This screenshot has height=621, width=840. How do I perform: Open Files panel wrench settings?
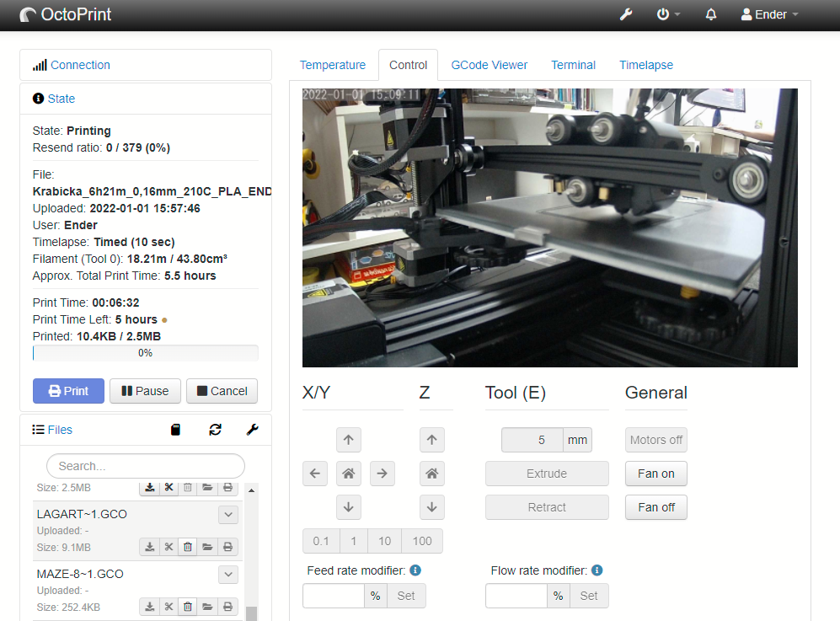252,430
